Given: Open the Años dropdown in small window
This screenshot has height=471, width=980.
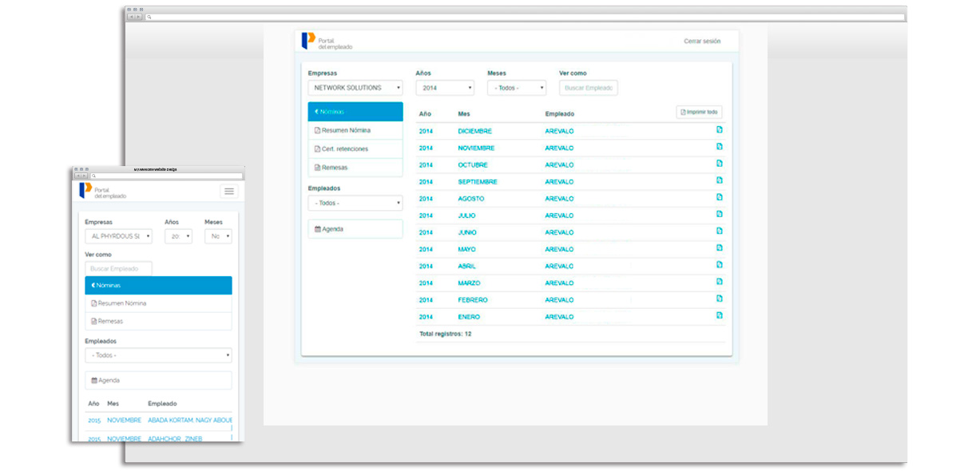Looking at the screenshot, I should [178, 236].
